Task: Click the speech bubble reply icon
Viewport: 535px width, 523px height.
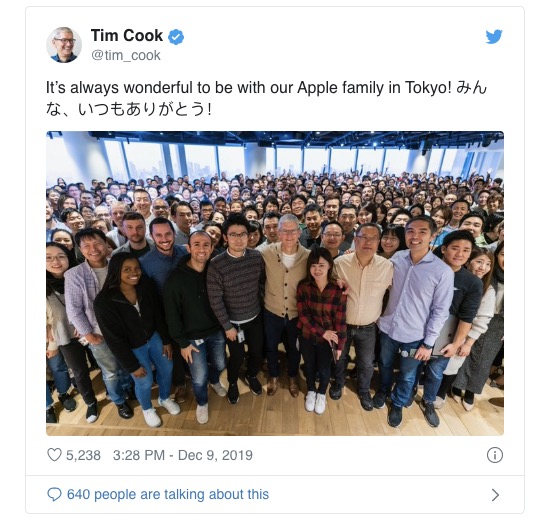Action: (x=54, y=494)
